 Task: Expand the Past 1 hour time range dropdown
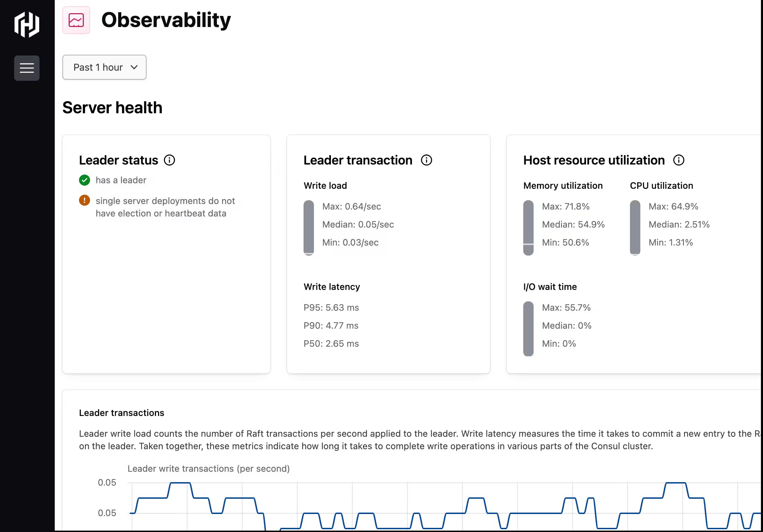point(104,67)
